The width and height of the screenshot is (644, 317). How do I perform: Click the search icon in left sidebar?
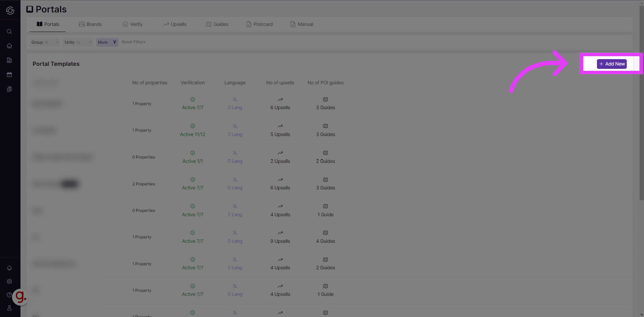9,32
